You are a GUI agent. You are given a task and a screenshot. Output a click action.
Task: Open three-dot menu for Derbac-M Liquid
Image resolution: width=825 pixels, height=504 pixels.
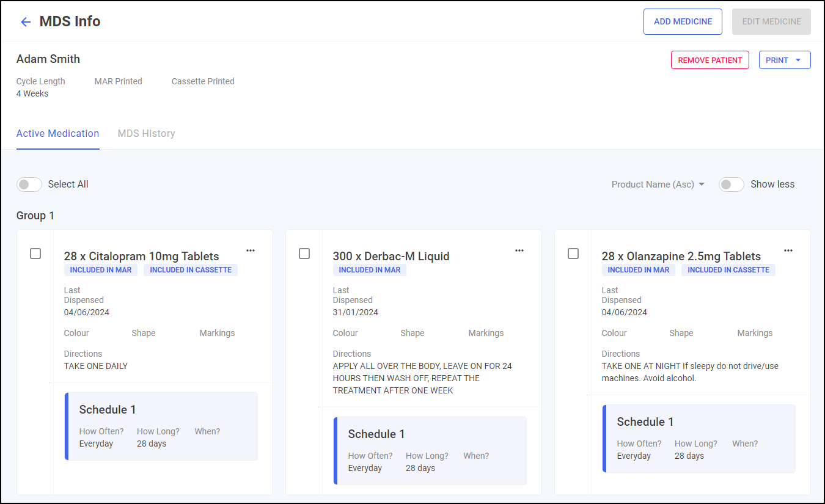tap(519, 250)
